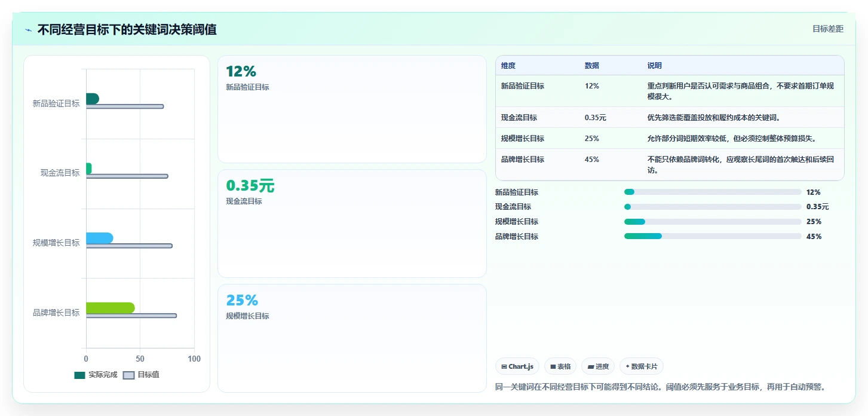Click the 规模增长目标 blue actual bar
Viewport: 868px width, 416px height.
pos(100,238)
